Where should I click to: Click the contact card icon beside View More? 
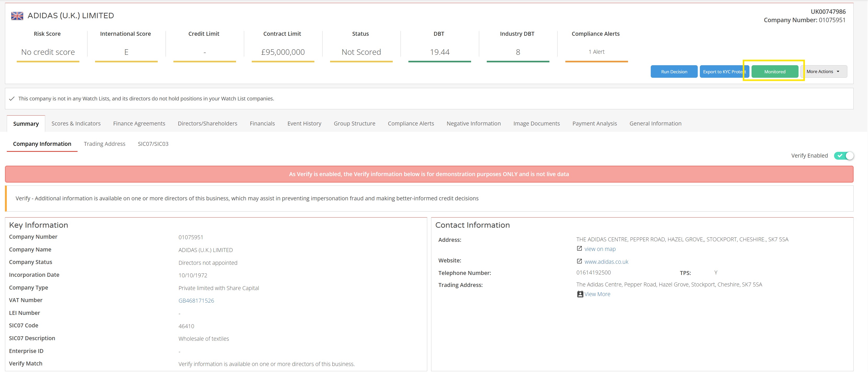click(x=580, y=294)
